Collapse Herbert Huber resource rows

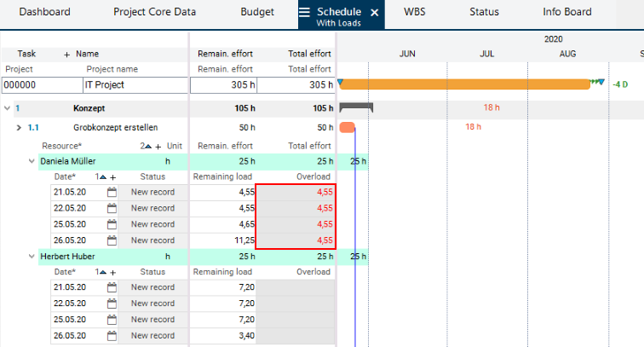coord(32,257)
